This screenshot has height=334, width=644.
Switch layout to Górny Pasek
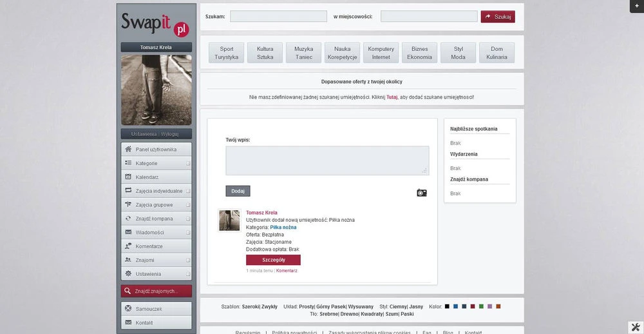click(x=331, y=306)
